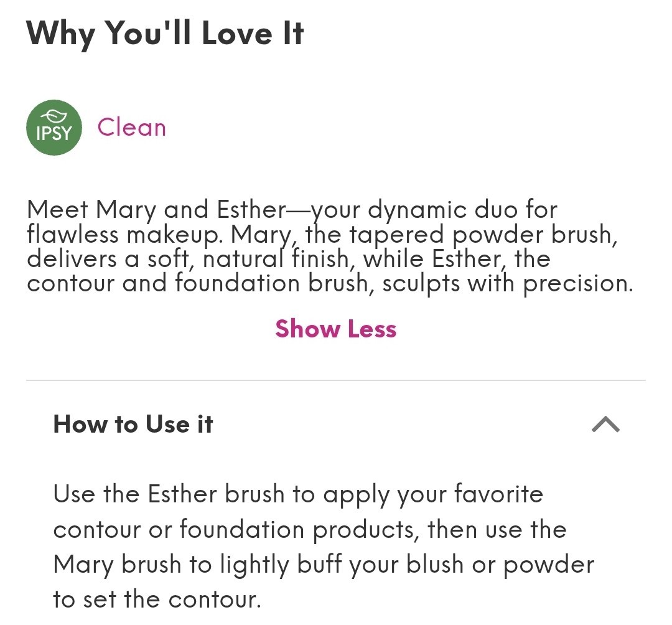672x625 pixels.
Task: Tap the green IPSY Clean badge
Action: coord(54,128)
